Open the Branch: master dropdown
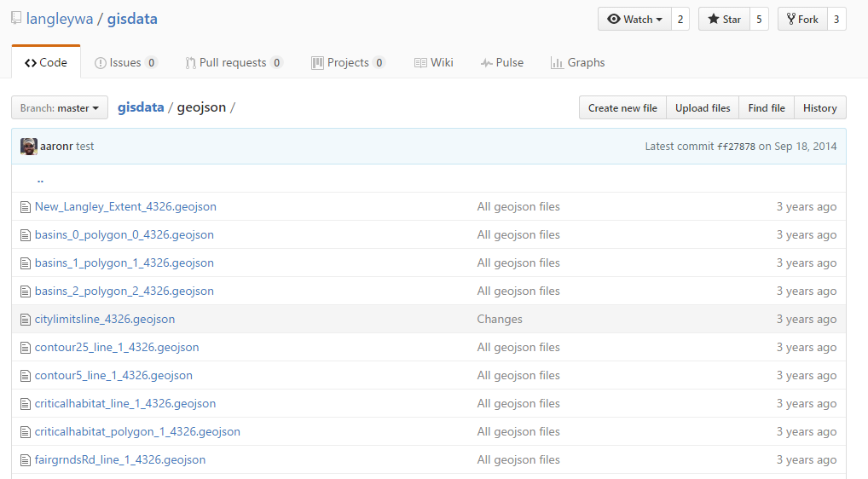Viewport: 868px width, 479px height. tap(59, 108)
